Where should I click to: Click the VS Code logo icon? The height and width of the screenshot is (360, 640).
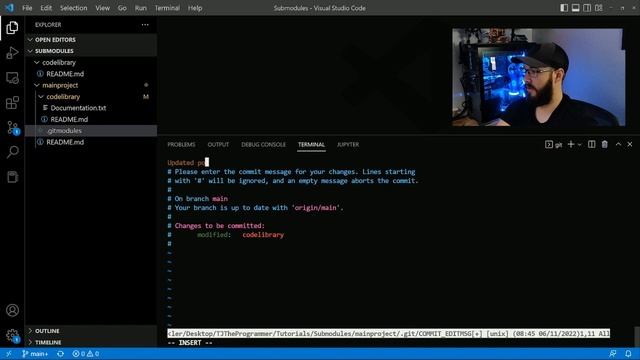(9, 8)
